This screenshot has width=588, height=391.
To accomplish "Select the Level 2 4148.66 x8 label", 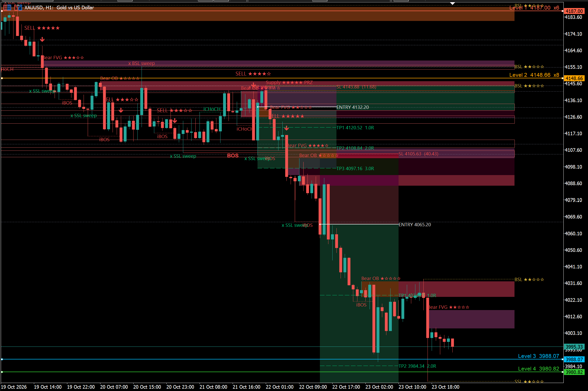I will (534, 75).
